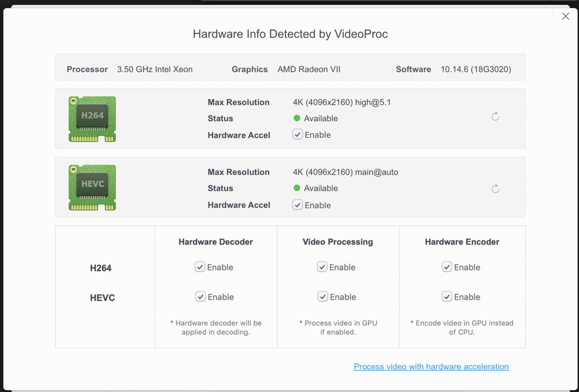Disable H264 Hardware Decoder checkbox
The width and height of the screenshot is (579, 392).
pyautogui.click(x=200, y=267)
